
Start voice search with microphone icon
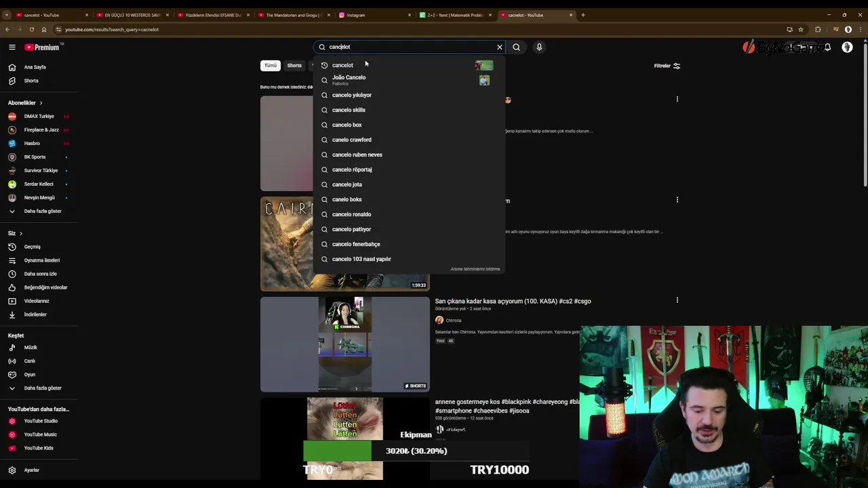[539, 47]
